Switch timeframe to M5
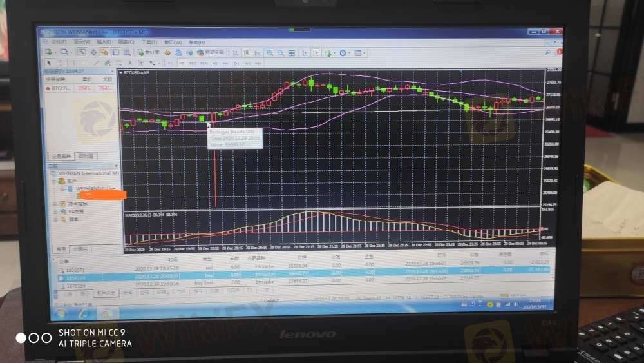Screen dimensions: 644x363 click(182, 63)
